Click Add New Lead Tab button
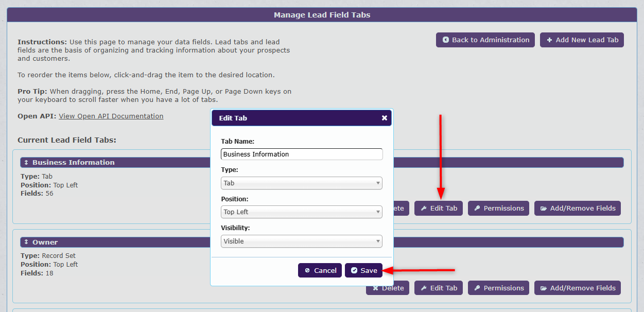This screenshot has height=312, width=644. tap(582, 40)
